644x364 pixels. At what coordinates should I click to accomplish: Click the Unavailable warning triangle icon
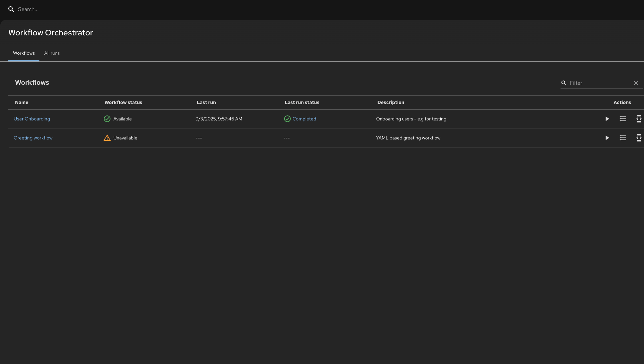point(107,138)
